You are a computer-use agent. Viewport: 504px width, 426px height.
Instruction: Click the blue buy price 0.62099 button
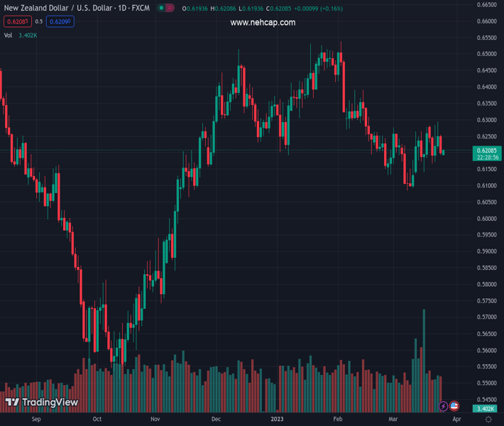pos(60,21)
